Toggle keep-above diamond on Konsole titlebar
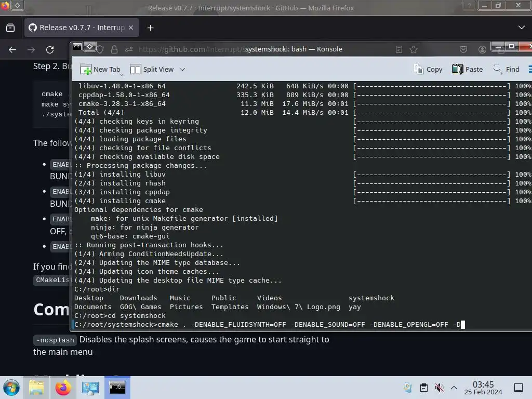The image size is (532, 399). [x=89, y=46]
